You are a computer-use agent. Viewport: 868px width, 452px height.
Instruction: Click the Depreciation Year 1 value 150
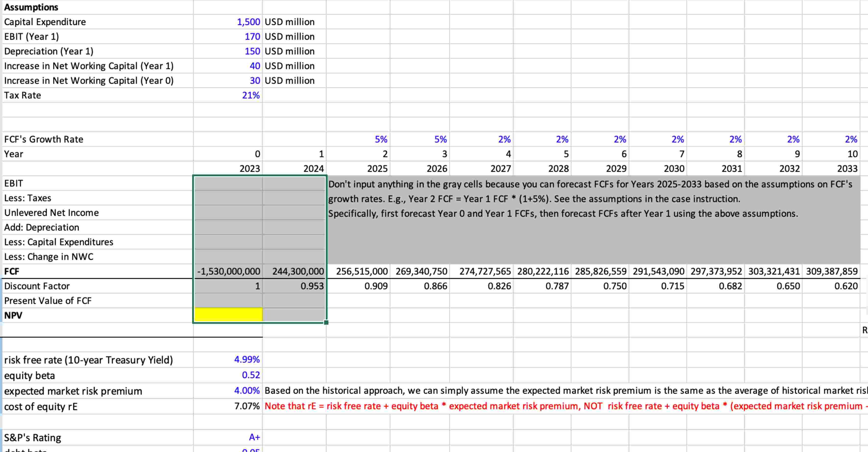252,51
